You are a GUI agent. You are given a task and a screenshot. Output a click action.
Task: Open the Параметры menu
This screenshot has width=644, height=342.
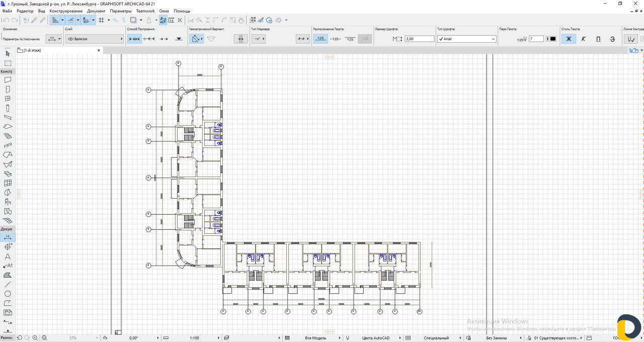pos(121,11)
